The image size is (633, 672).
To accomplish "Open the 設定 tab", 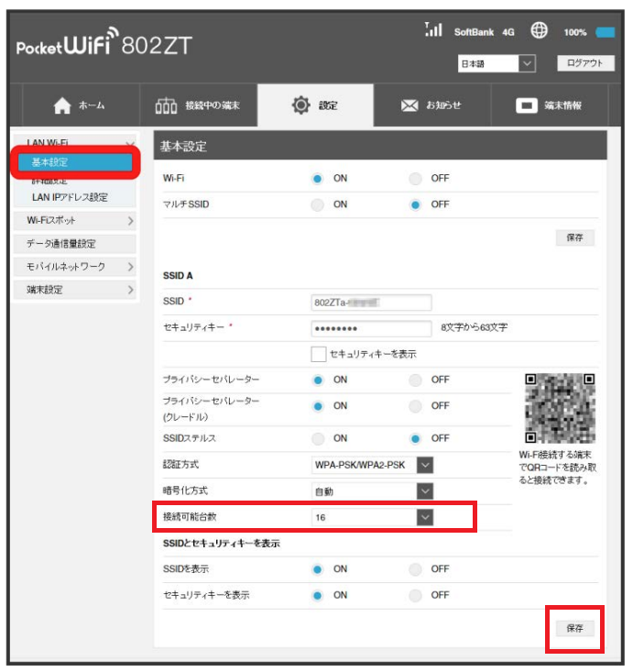I will pos(315,105).
